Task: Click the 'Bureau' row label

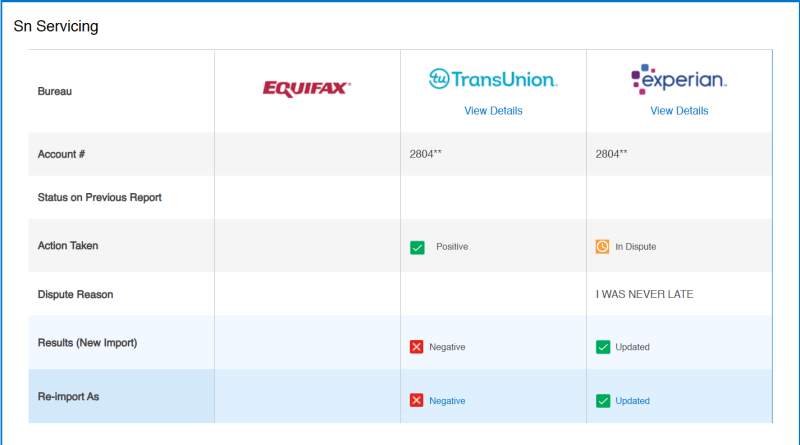Action: point(55,91)
